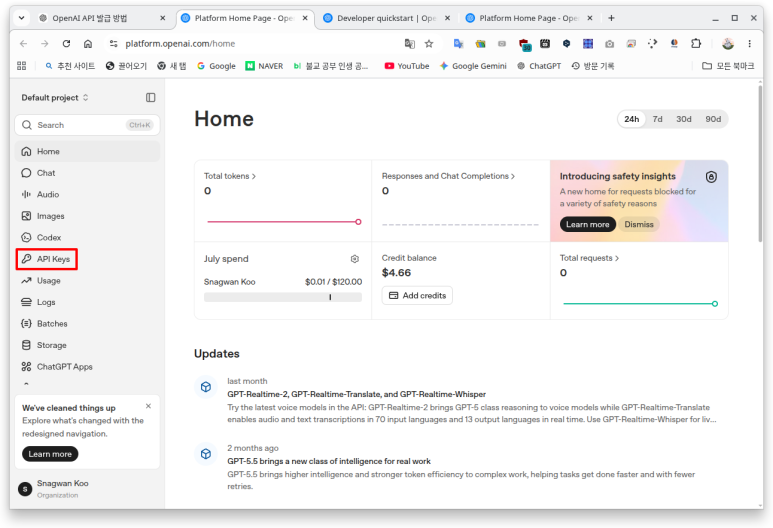Image resolution: width=773 pixels, height=528 pixels.
Task: Select the 90d time range
Action: click(713, 119)
